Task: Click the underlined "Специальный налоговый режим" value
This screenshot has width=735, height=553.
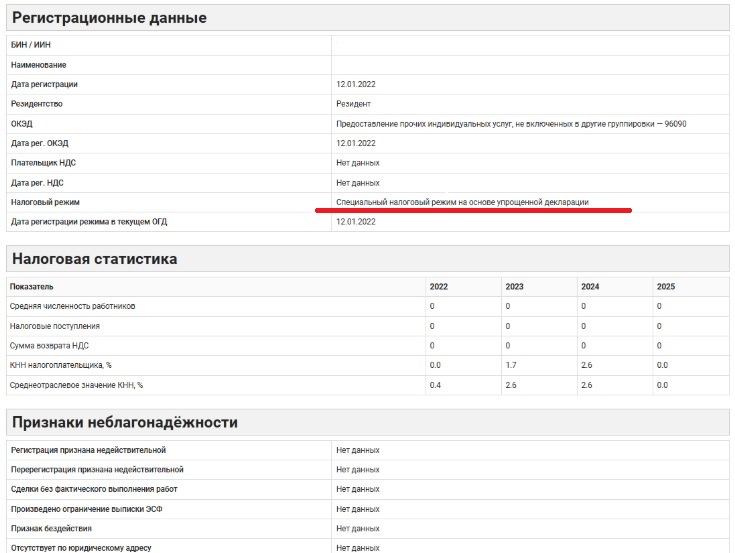Action: [x=462, y=202]
